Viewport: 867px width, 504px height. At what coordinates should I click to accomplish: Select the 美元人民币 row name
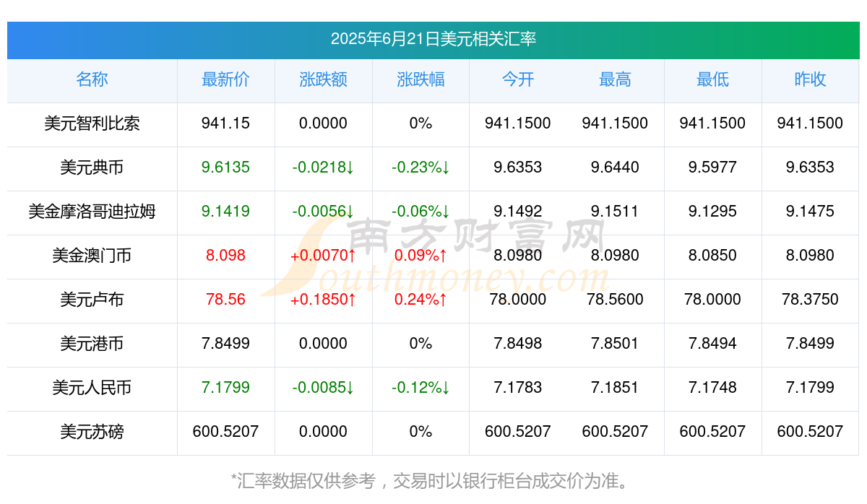tap(92, 388)
